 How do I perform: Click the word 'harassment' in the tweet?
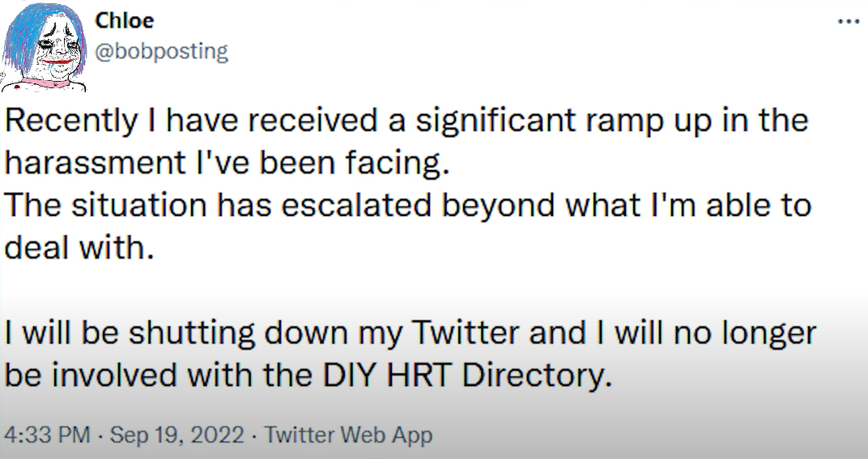95,163
